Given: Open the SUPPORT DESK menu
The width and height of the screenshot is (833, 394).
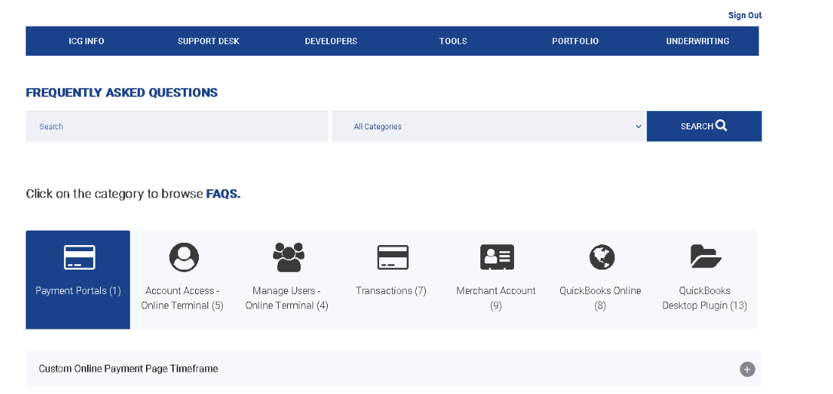Looking at the screenshot, I should (209, 41).
